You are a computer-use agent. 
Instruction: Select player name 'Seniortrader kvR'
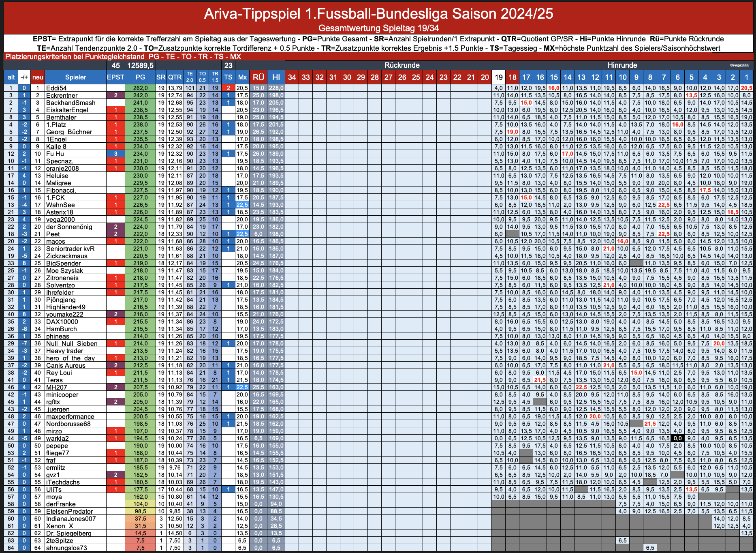70,249
